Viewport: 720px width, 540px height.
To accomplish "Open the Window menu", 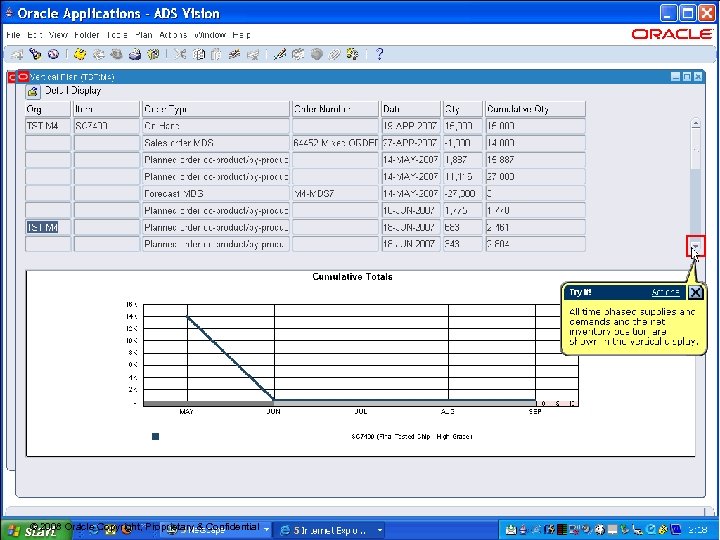I will tap(210, 35).
